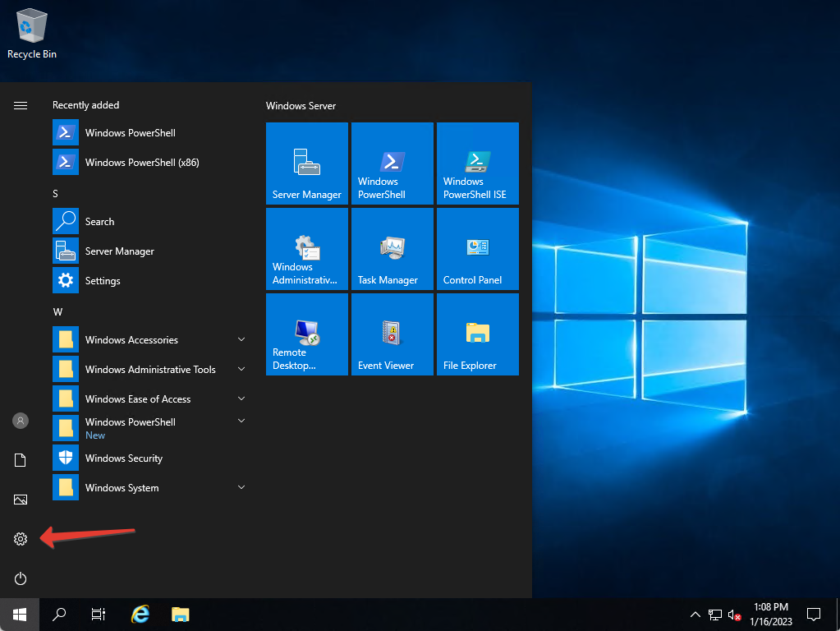The height and width of the screenshot is (631, 840).
Task: Launch Windows Security from app list
Action: (x=124, y=458)
